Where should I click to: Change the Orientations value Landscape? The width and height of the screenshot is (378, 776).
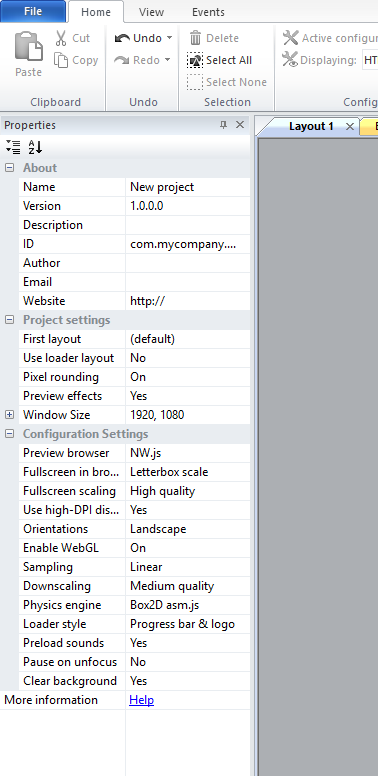click(x=188, y=529)
